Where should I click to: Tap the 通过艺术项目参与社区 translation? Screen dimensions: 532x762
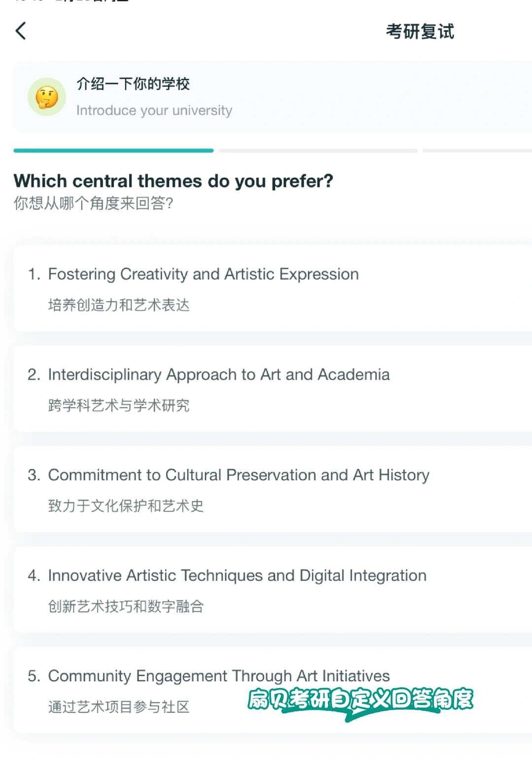(x=119, y=707)
